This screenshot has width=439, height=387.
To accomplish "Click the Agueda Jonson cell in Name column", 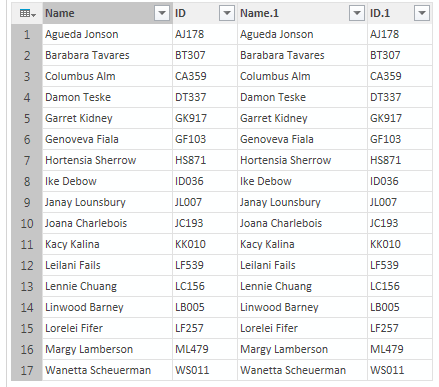I will tap(107, 34).
